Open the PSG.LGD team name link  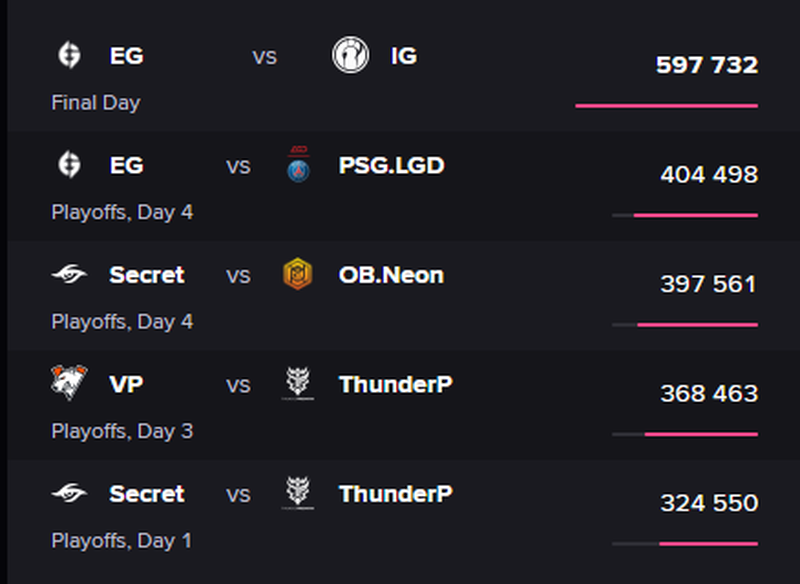click(x=392, y=165)
